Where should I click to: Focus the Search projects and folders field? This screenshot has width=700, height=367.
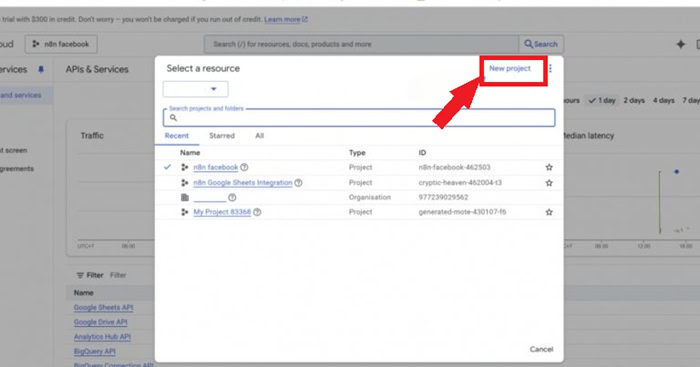[359, 118]
